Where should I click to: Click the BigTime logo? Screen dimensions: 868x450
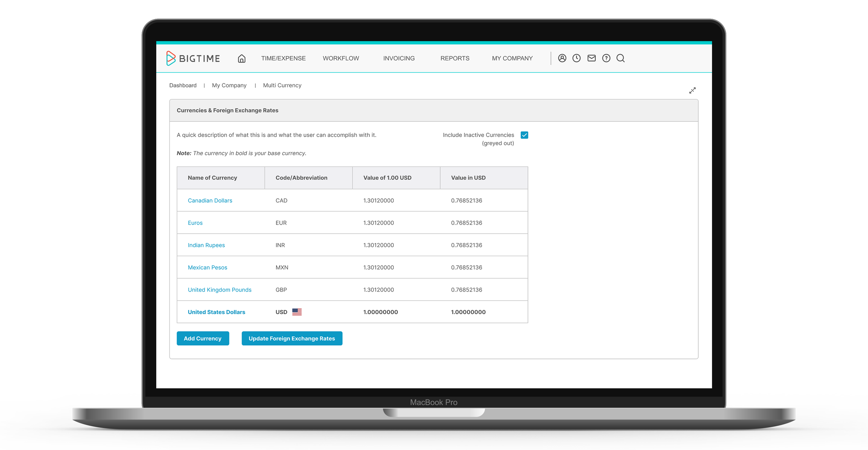(x=193, y=58)
